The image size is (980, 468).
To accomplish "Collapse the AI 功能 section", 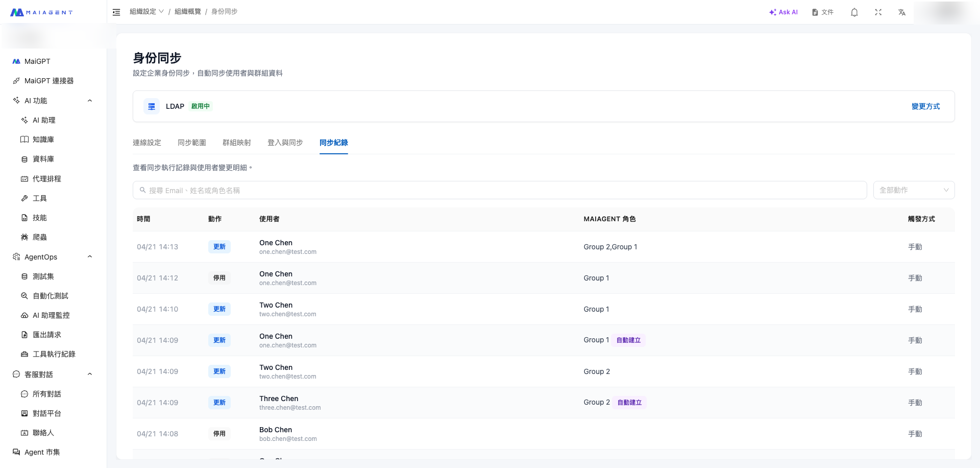I will click(90, 101).
